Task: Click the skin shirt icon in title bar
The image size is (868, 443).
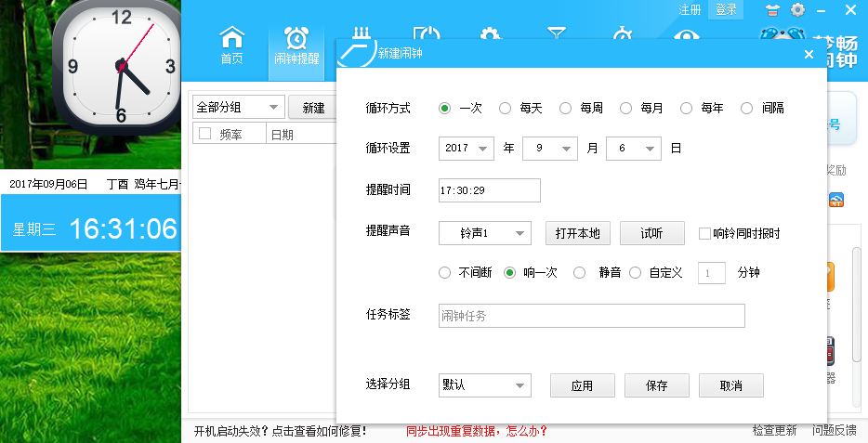Action: click(773, 10)
